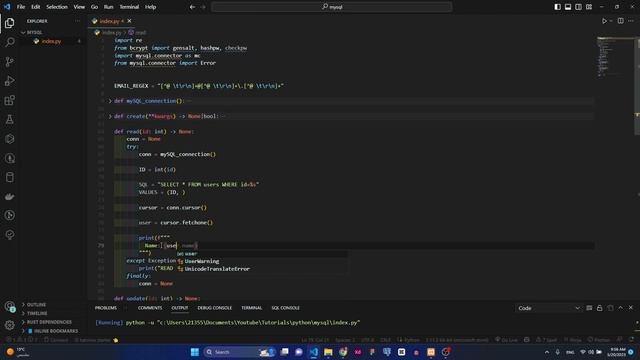Open Chrome from the taskbar

pyautogui.click(x=343, y=352)
